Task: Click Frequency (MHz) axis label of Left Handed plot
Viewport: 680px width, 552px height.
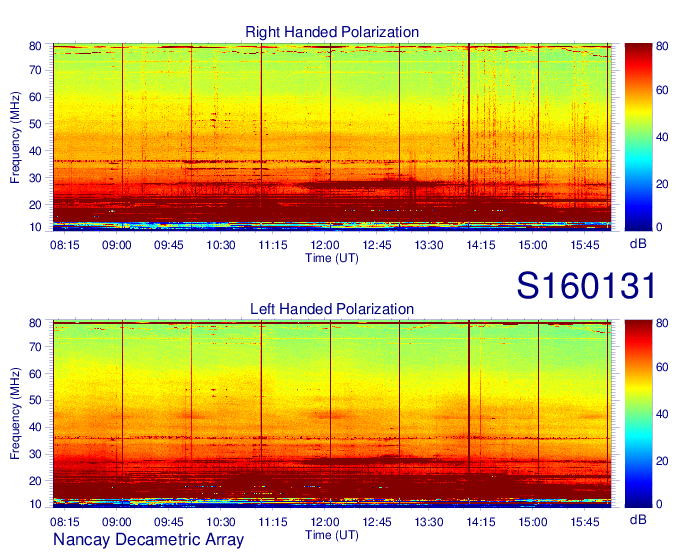Action: 15,414
